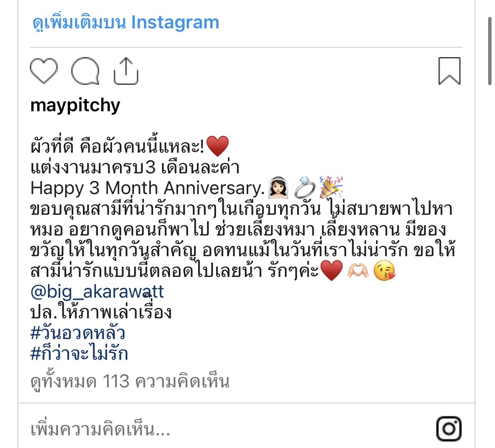
Task: Open maypitchy profile username
Action: click(x=75, y=105)
